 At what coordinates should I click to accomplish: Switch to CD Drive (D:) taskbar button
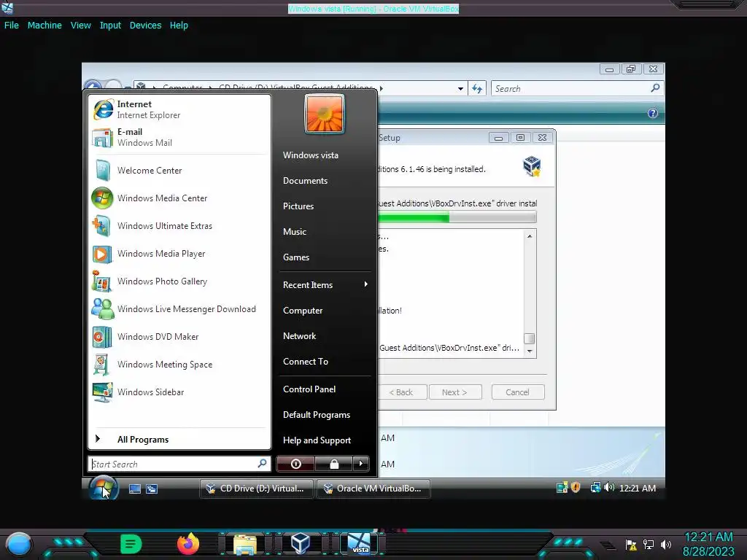pyautogui.click(x=256, y=489)
